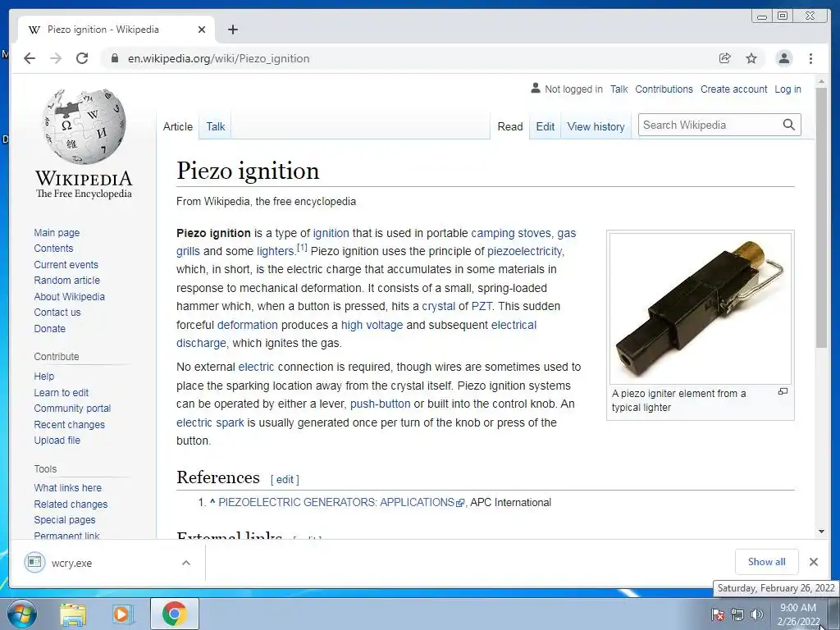Open the user Talk link at top
The height and width of the screenshot is (630, 840).
point(619,89)
